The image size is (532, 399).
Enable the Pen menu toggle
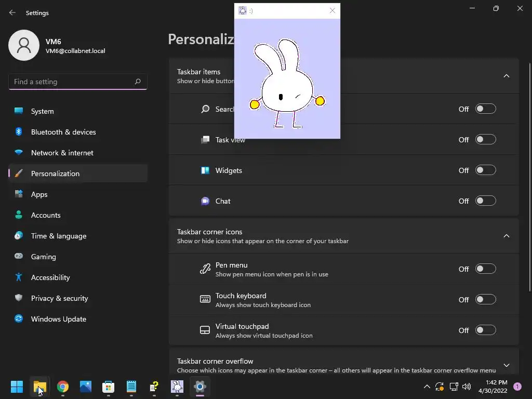[x=486, y=269]
